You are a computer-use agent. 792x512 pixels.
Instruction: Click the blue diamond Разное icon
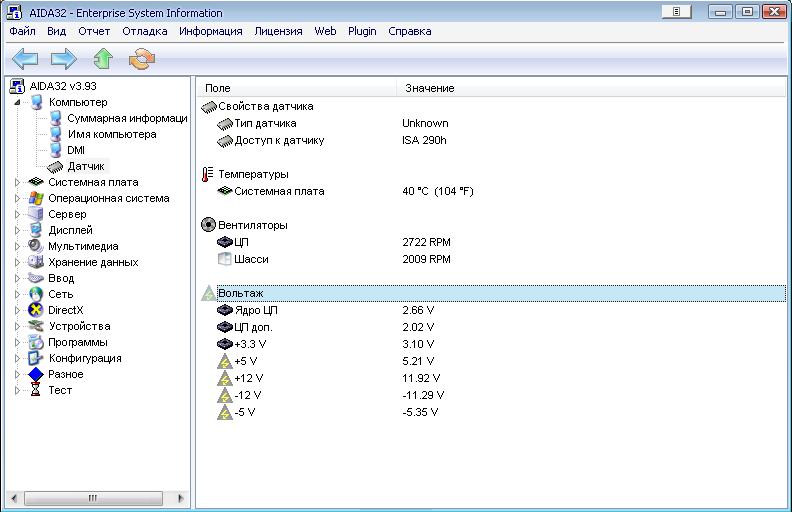[36, 374]
